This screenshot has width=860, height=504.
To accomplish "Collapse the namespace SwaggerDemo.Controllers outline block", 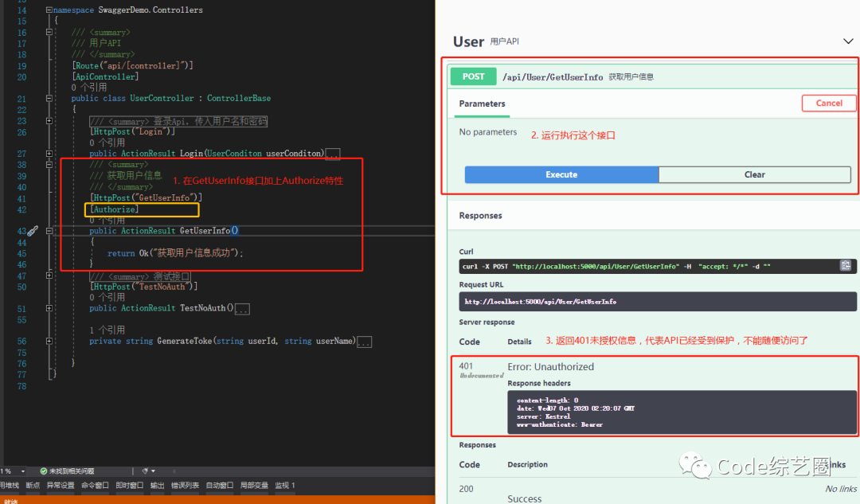I will tap(49, 10).
